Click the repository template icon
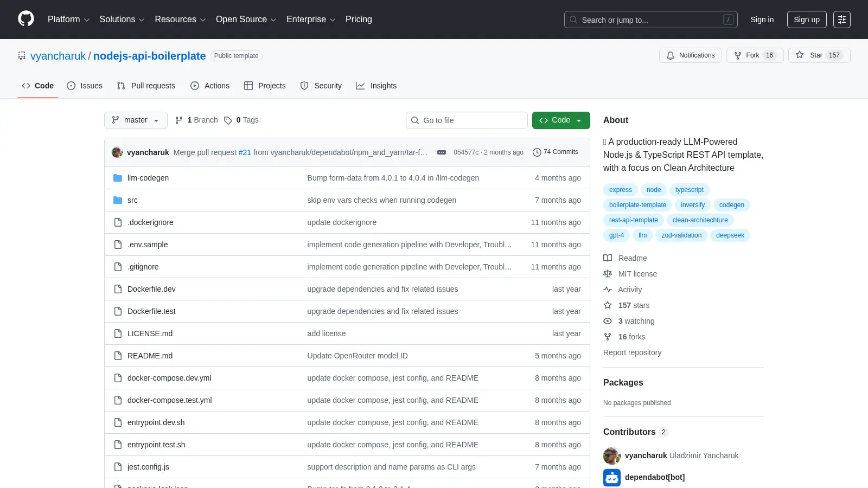This screenshot has height=488, width=868. click(22, 56)
